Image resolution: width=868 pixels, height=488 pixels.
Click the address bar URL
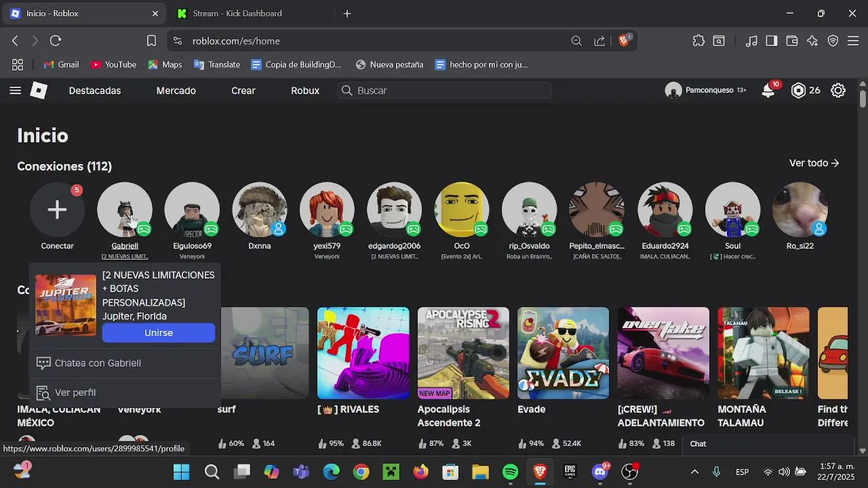[x=236, y=41]
